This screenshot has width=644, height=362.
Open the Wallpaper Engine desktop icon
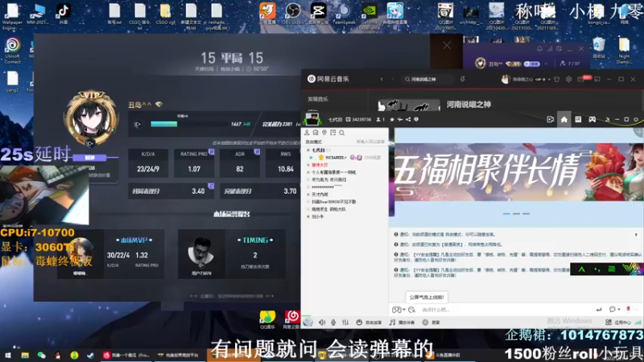click(12, 15)
